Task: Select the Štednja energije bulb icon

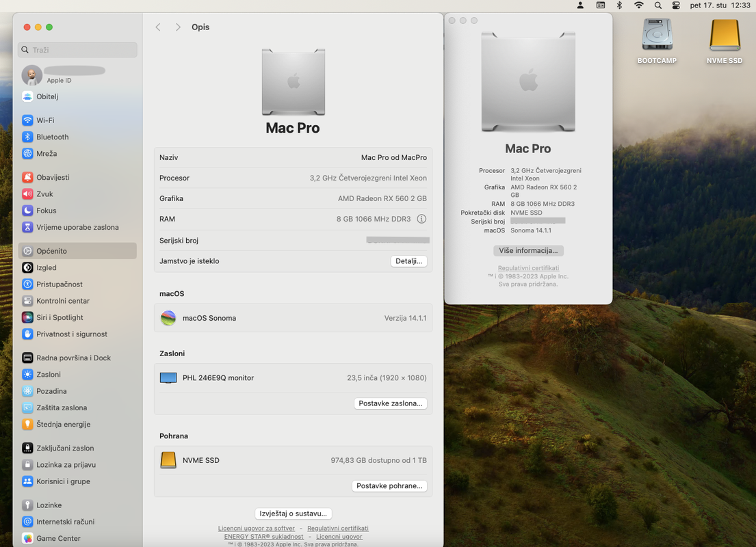Action: coord(27,424)
